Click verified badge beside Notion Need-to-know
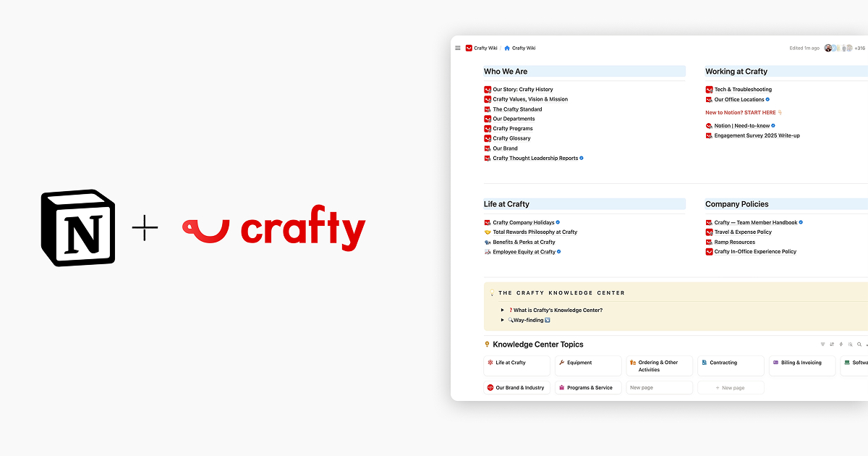 [x=773, y=126]
